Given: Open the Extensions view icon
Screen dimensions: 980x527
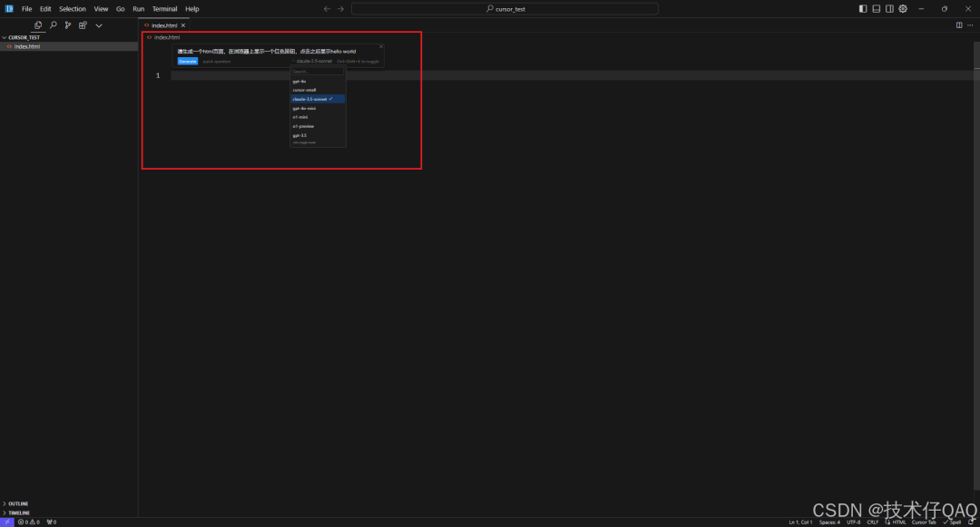Looking at the screenshot, I should click(83, 25).
